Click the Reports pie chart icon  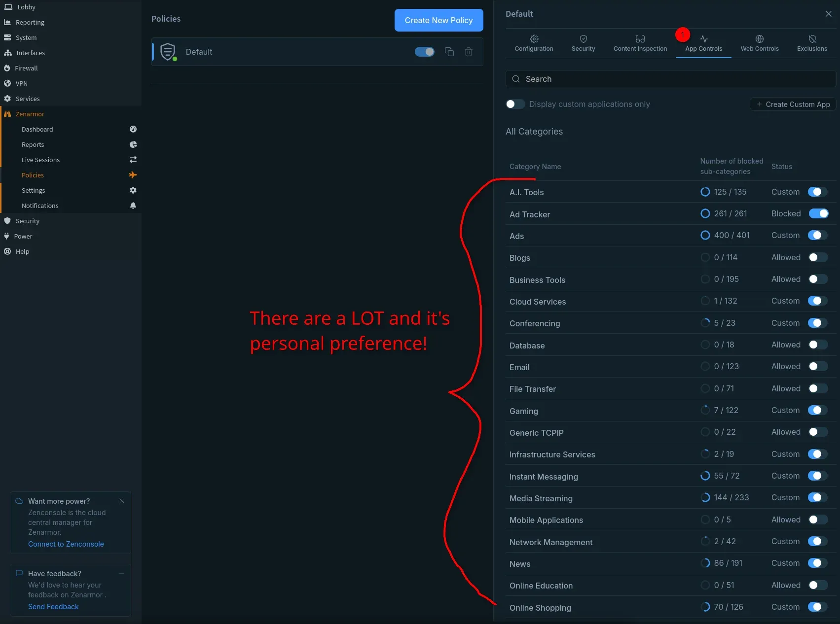(133, 144)
